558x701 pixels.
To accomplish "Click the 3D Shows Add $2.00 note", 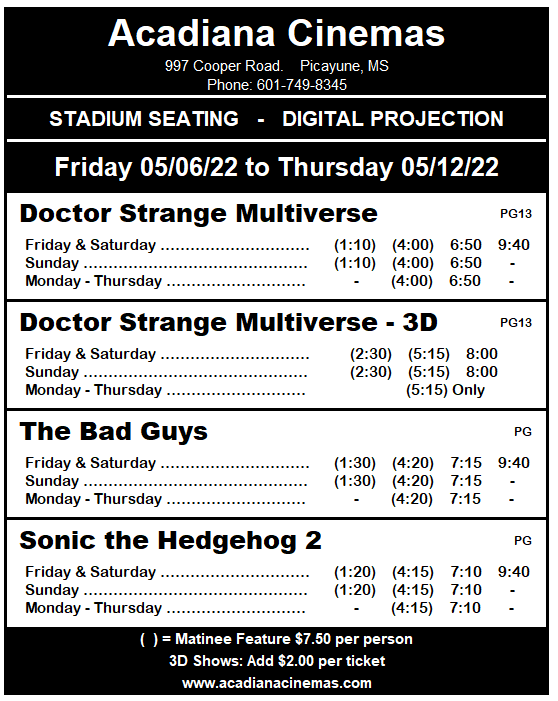I will (277, 661).
